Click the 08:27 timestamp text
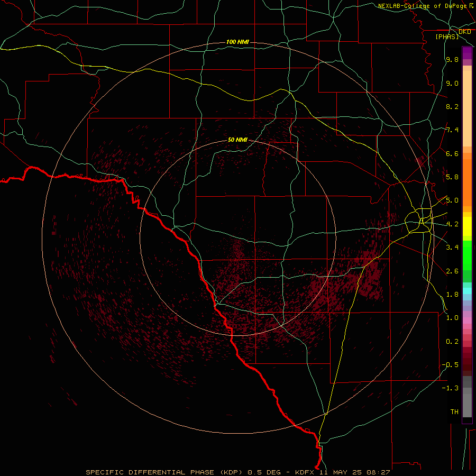476x476 pixels. click(x=379, y=472)
